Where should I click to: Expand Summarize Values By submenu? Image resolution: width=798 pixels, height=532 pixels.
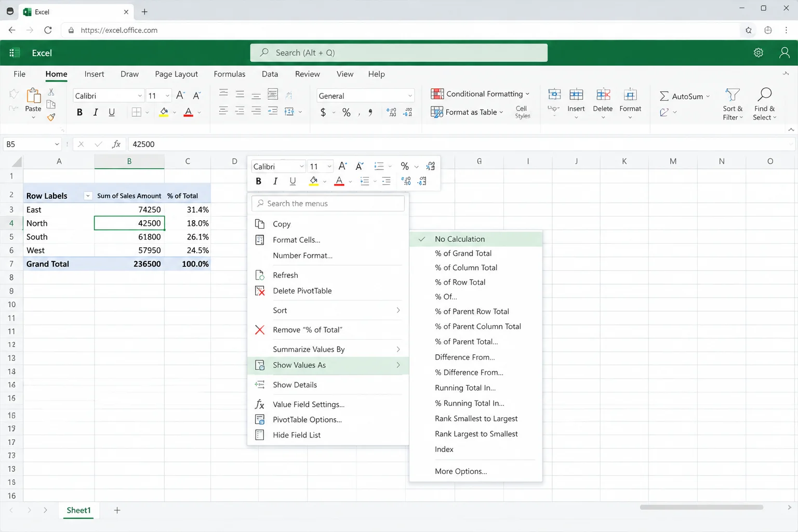pos(328,349)
